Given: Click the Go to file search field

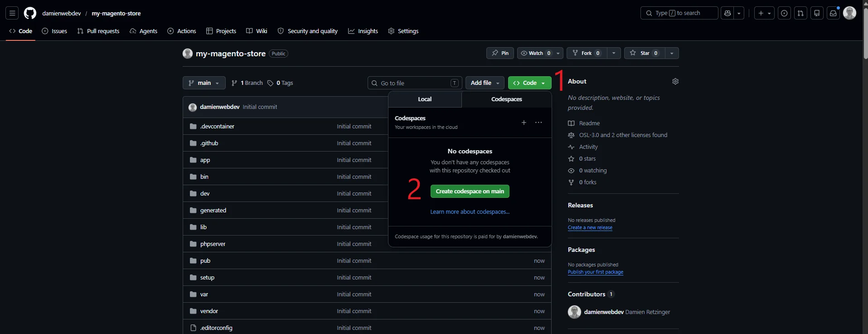Looking at the screenshot, I should [x=415, y=83].
